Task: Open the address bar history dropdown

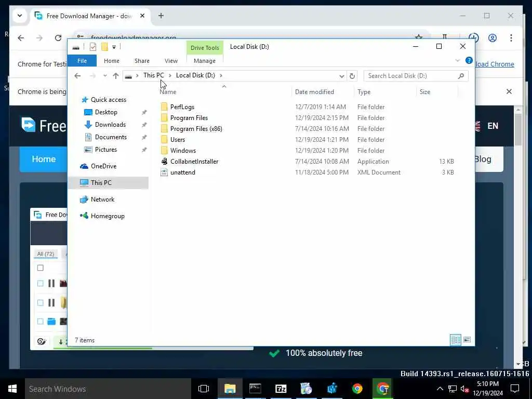Action: coord(342,76)
